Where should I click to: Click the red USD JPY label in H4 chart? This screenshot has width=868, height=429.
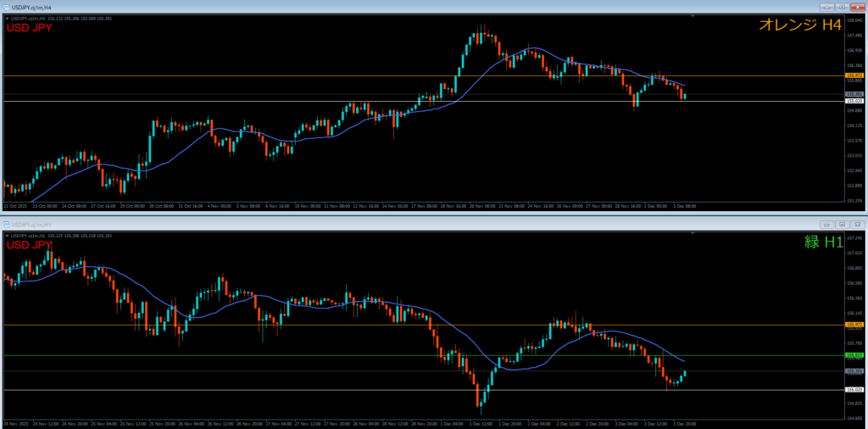(x=29, y=28)
